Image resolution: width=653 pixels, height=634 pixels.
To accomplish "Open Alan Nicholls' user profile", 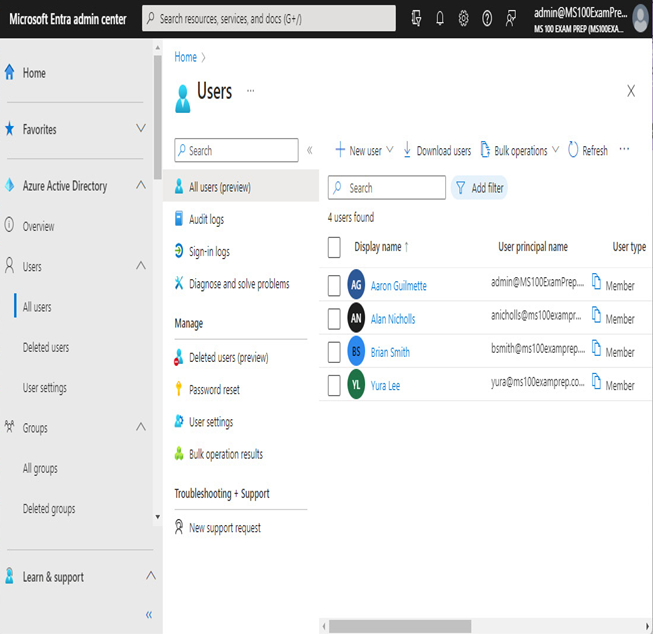I will point(393,319).
